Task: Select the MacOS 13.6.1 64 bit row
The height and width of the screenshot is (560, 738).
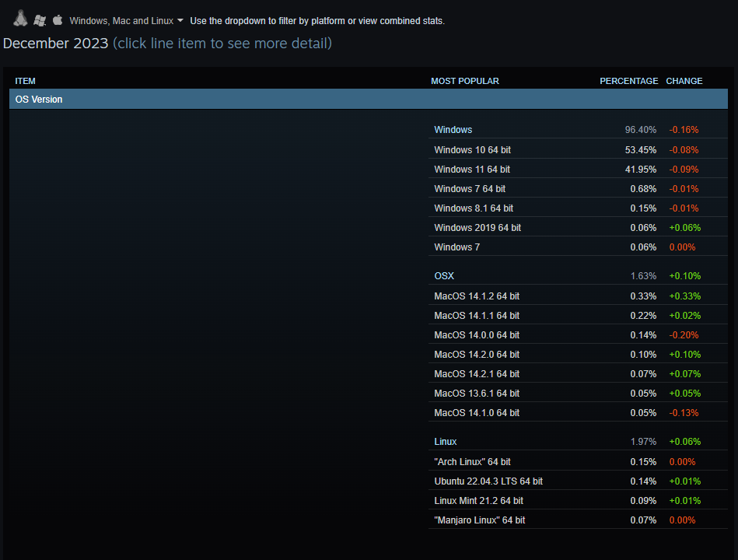Action: point(578,393)
